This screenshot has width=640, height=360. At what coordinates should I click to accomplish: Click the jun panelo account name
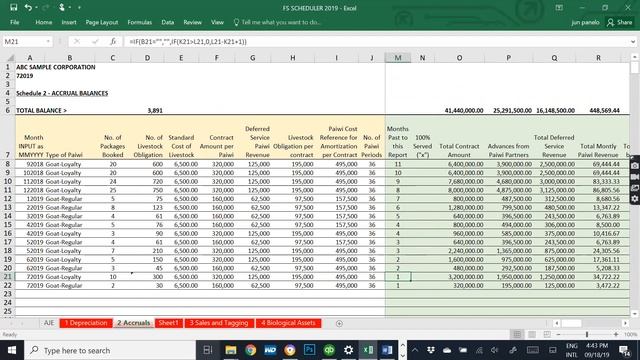tap(585, 22)
